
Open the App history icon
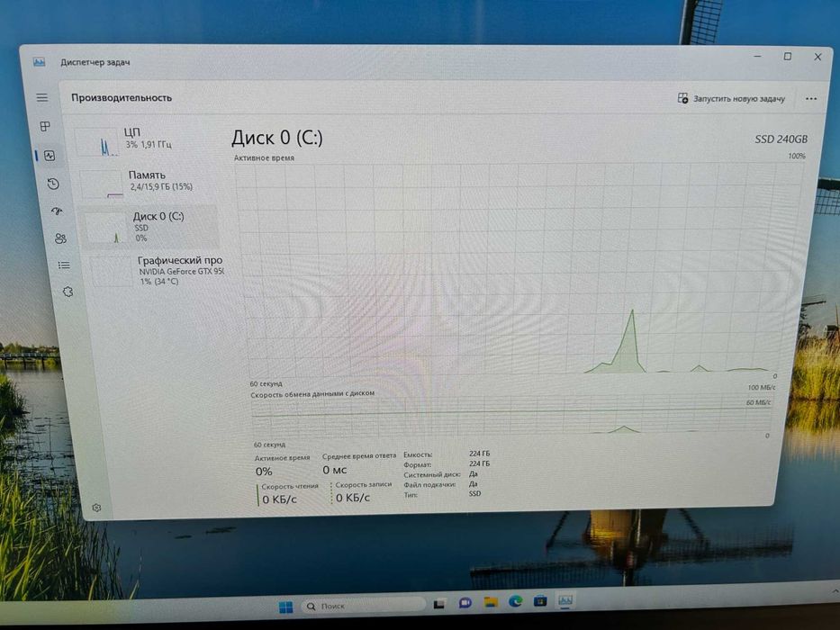[x=53, y=184]
